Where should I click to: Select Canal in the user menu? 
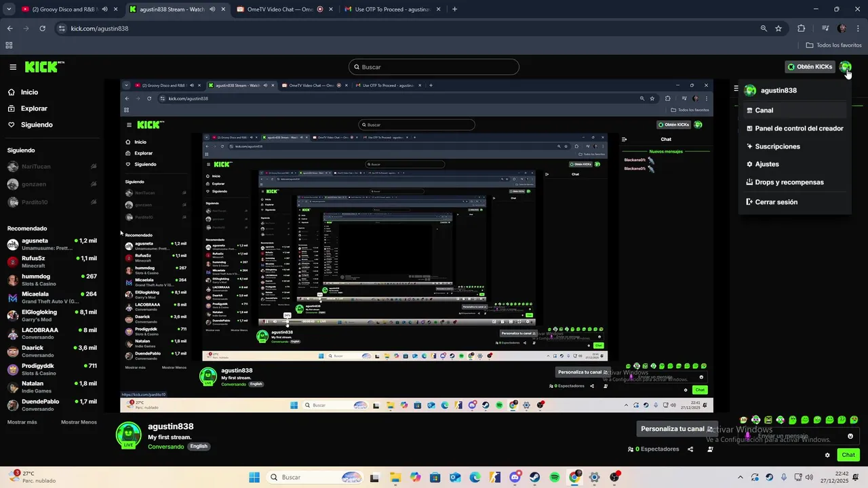point(793,110)
